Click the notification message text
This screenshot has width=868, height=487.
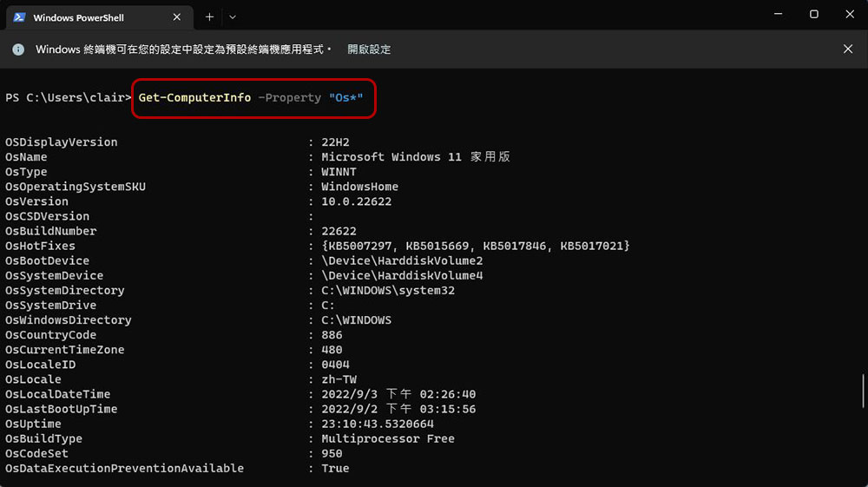tap(183, 49)
